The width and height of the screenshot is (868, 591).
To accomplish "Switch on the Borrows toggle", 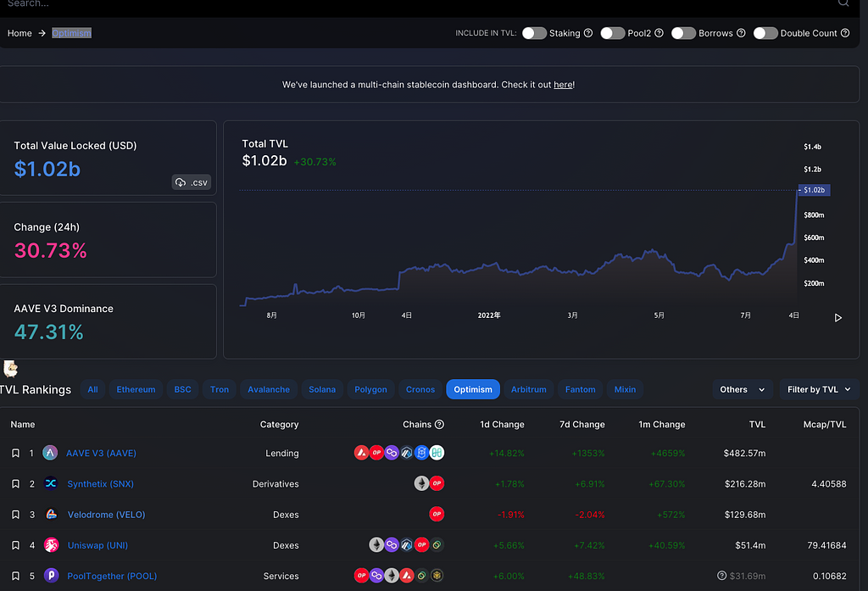I will click(683, 33).
